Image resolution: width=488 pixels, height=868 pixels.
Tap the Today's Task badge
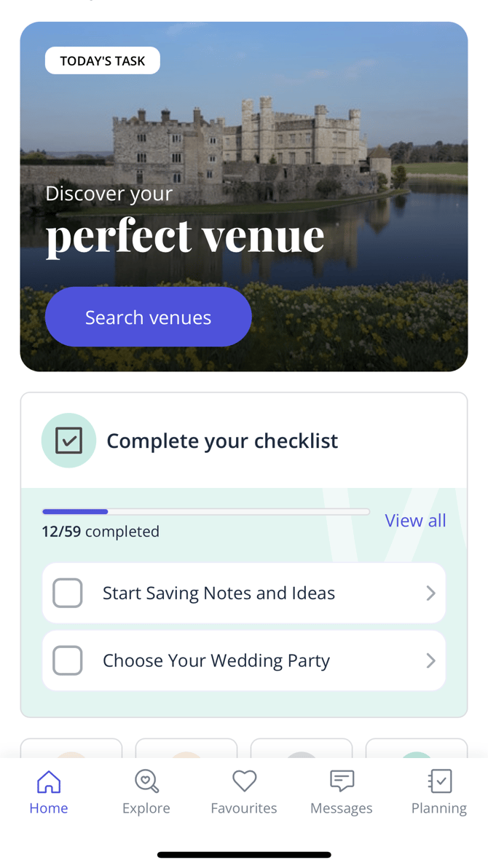[x=103, y=61]
